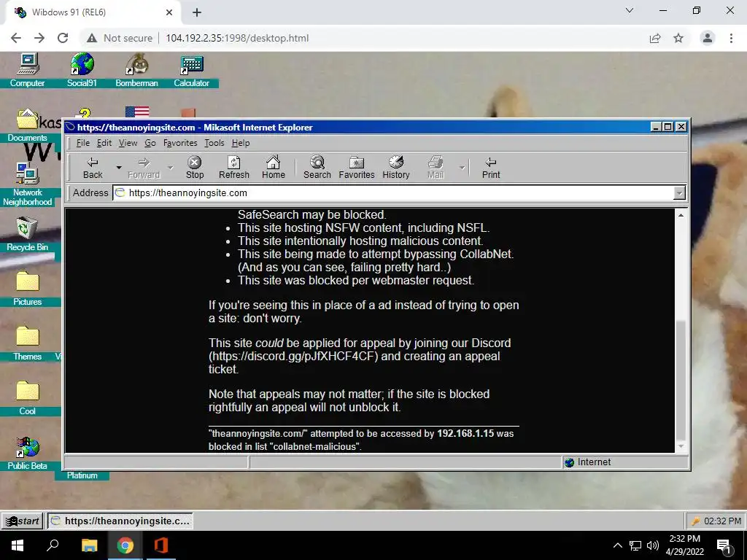Reload the Chrome page
747x560 pixels.
coord(63,38)
